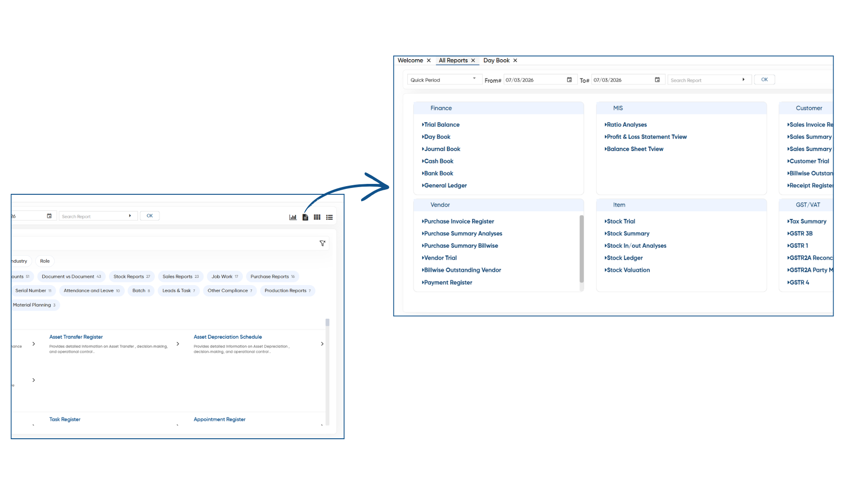Switch to the All Reports tab
This screenshot has height=488, width=868.
pos(453,61)
